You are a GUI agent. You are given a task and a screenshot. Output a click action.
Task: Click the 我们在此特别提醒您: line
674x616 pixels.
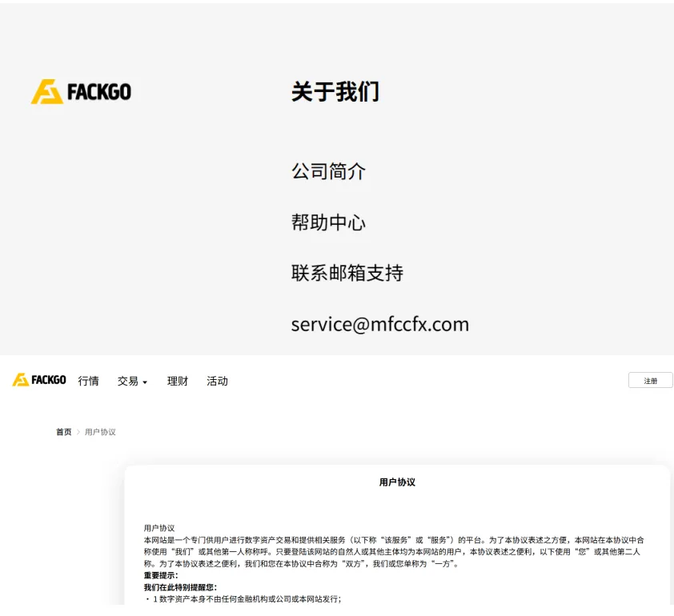click(181, 587)
